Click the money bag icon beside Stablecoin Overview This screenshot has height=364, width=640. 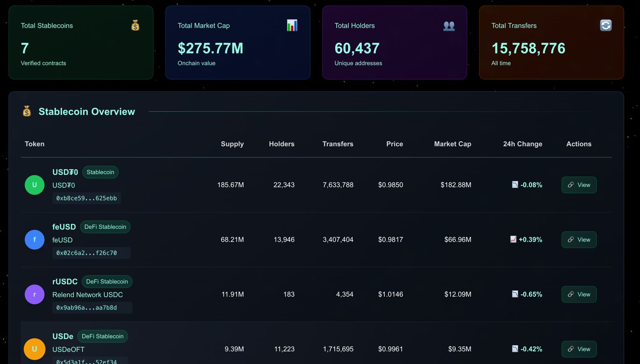pyautogui.click(x=27, y=111)
